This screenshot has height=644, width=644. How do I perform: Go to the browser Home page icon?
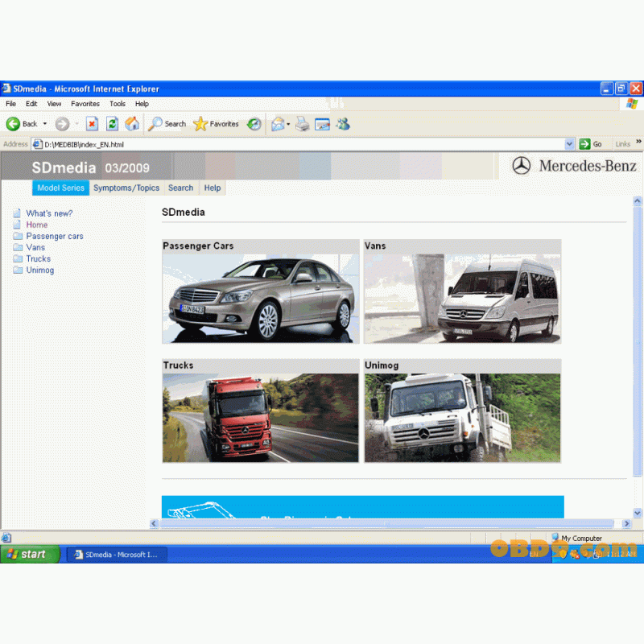coord(132,124)
